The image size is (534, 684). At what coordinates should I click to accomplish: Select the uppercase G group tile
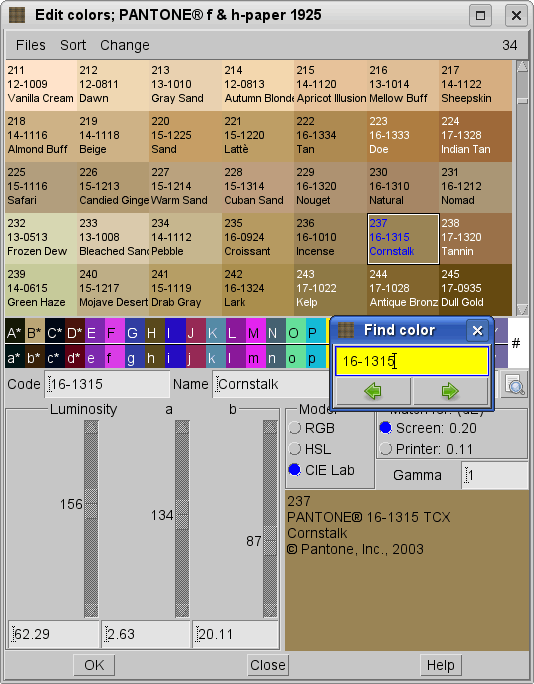[134, 333]
